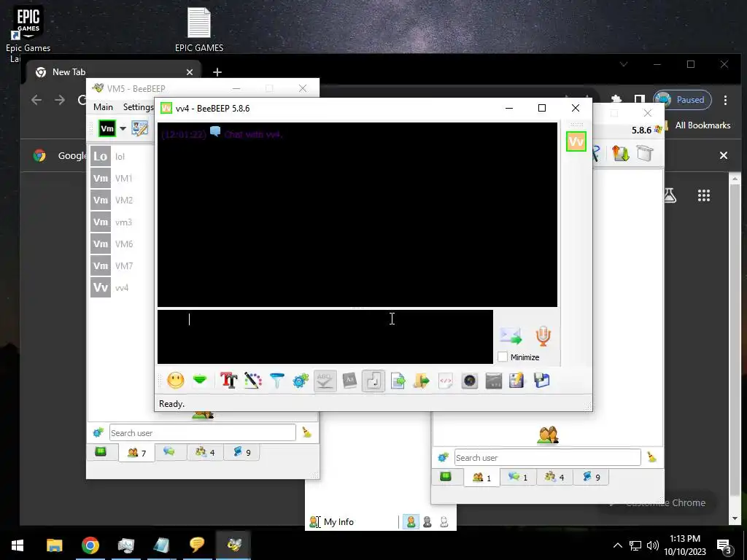Viewport: 747px width, 560px height.
Task: Click the orange microphone voice message icon
Action: pos(543,335)
